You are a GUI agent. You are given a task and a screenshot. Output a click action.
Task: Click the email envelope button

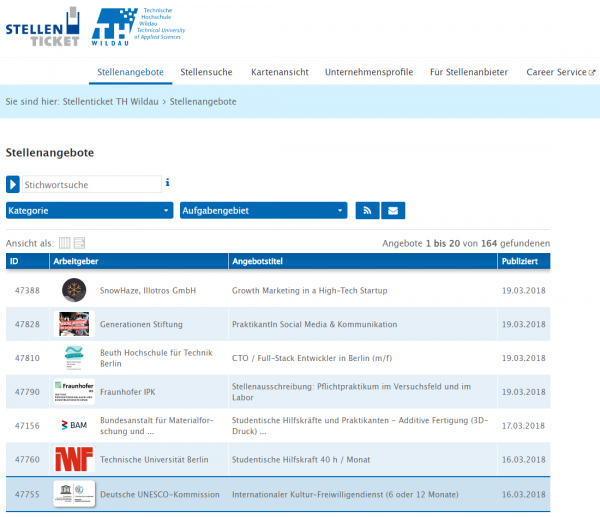[x=393, y=210]
